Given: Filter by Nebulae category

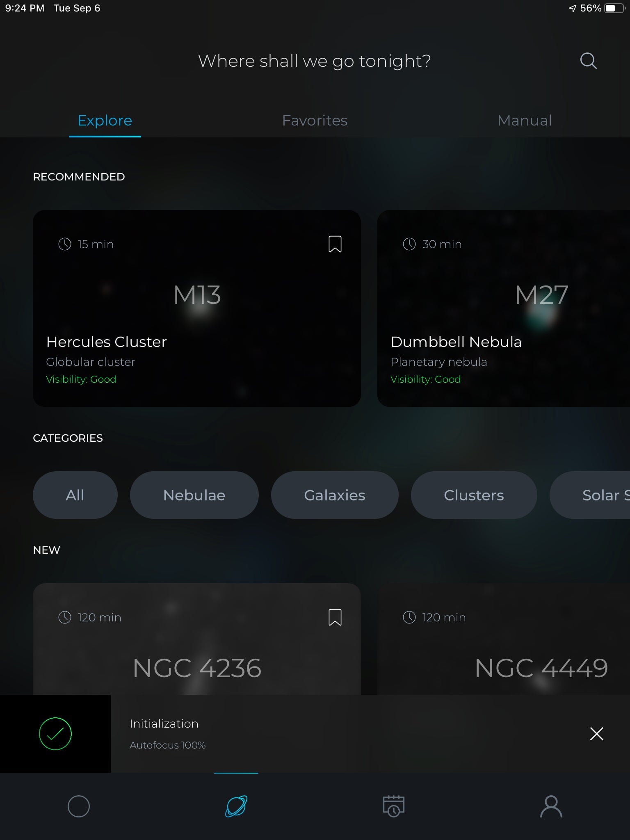Looking at the screenshot, I should point(194,495).
